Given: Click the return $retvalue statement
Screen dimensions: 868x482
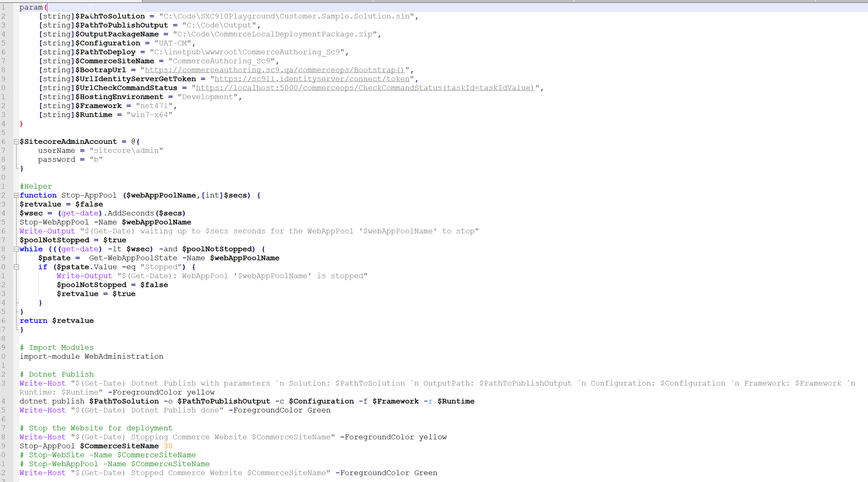Looking at the screenshot, I should 57,321.
